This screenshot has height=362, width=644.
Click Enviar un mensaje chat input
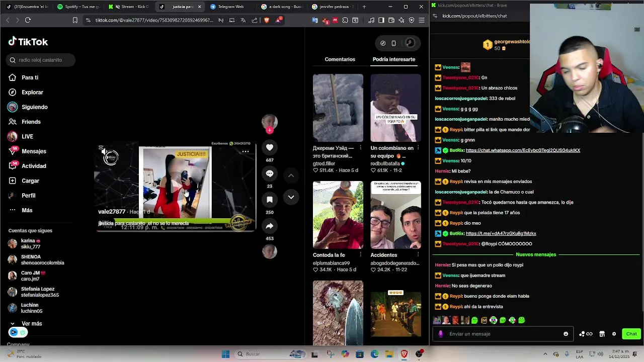pos(503,334)
